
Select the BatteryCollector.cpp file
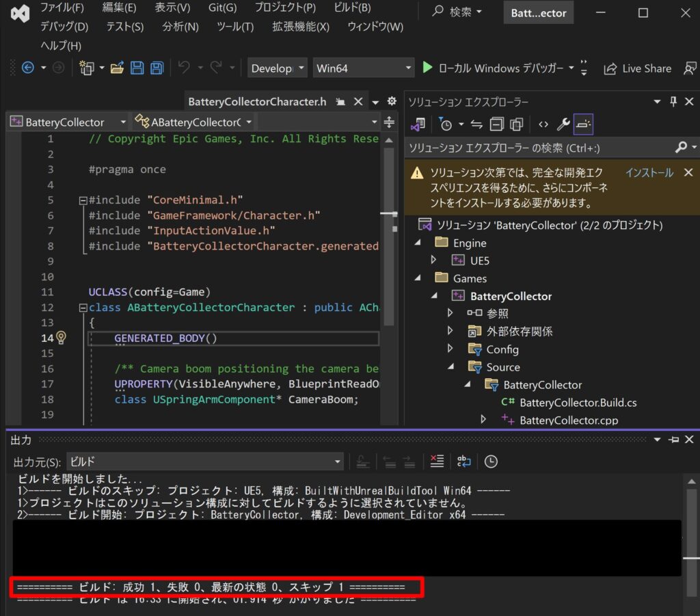[x=569, y=420]
